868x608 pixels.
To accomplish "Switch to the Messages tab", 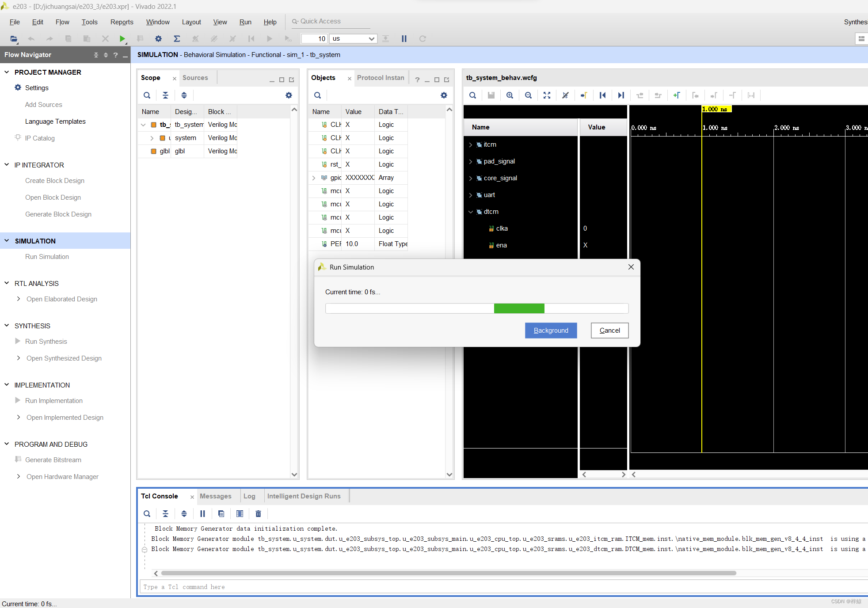I will point(215,496).
